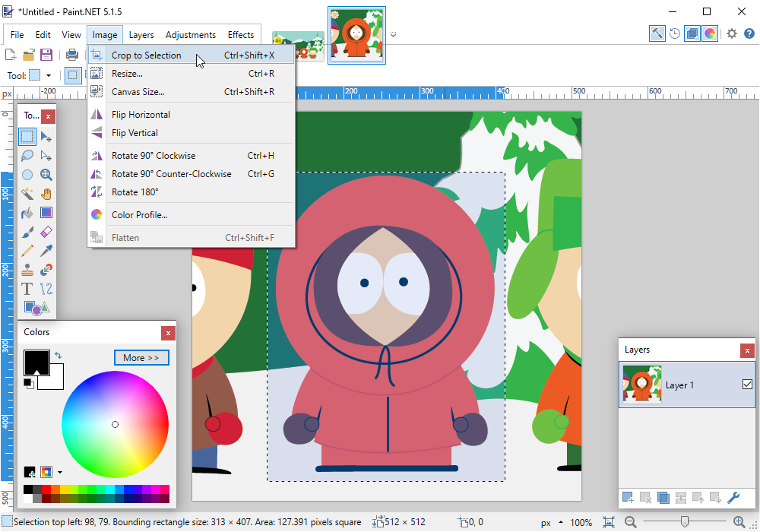Toggle the Tools window button
Image resolution: width=760 pixels, height=532 pixels.
[x=657, y=33]
